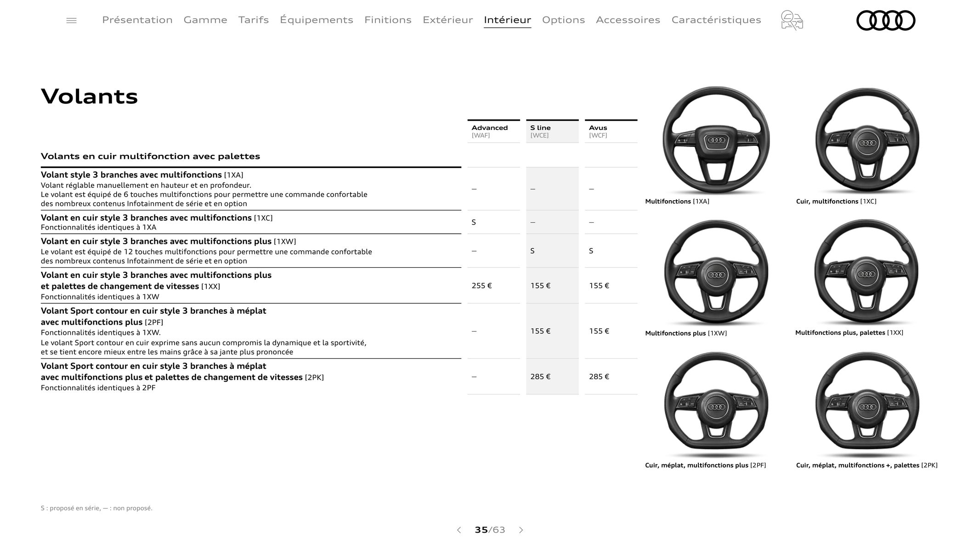Go to the Finitions tab

[388, 20]
